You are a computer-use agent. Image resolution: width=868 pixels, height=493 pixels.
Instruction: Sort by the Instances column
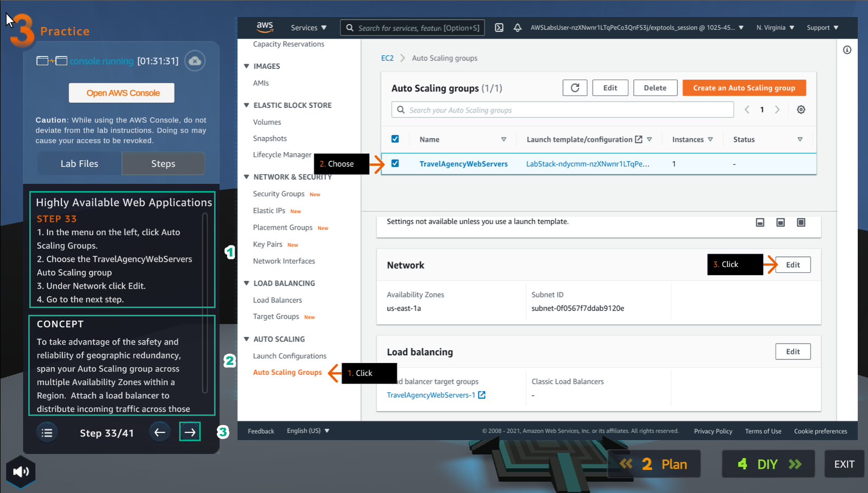(710, 139)
